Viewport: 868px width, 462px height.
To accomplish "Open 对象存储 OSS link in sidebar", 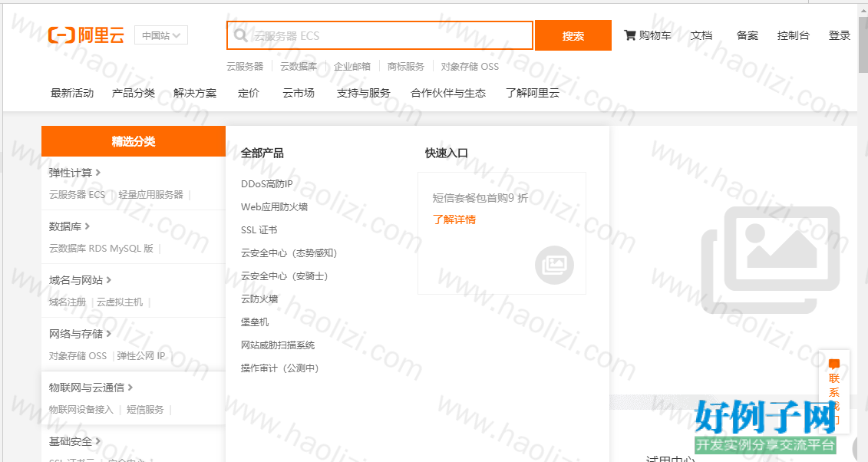I will tap(78, 356).
